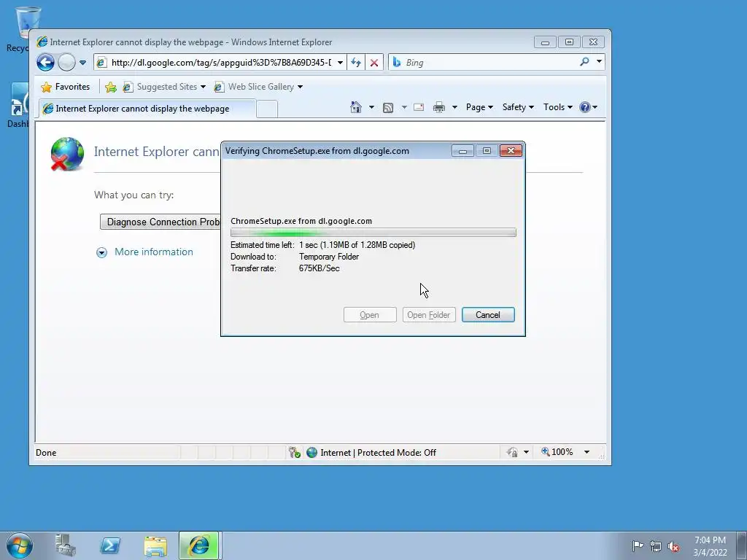Viewport: 747px width, 560px height.
Task: Click the Read Mail icon
Action: coord(419,107)
